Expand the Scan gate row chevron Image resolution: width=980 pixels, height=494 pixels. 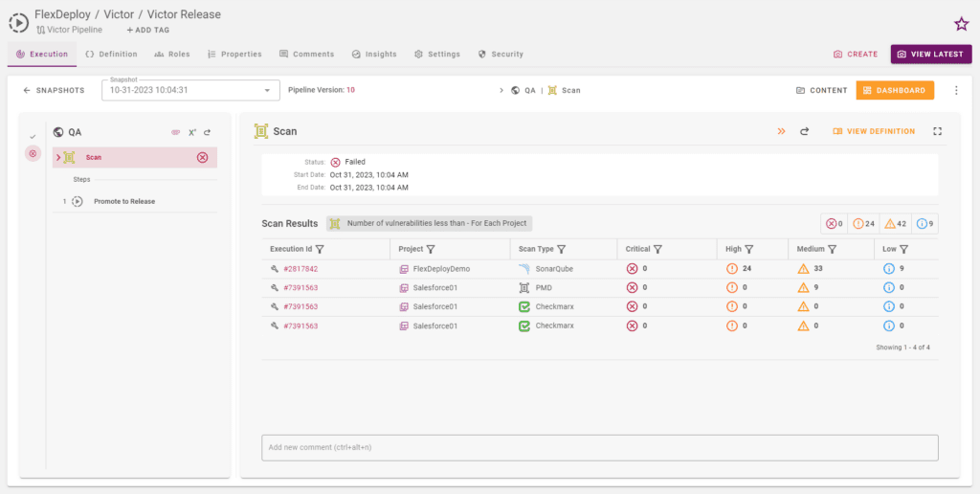coord(58,158)
